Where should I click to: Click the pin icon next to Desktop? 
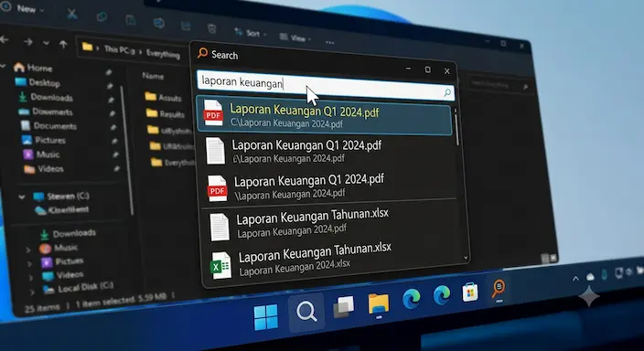[x=110, y=86]
